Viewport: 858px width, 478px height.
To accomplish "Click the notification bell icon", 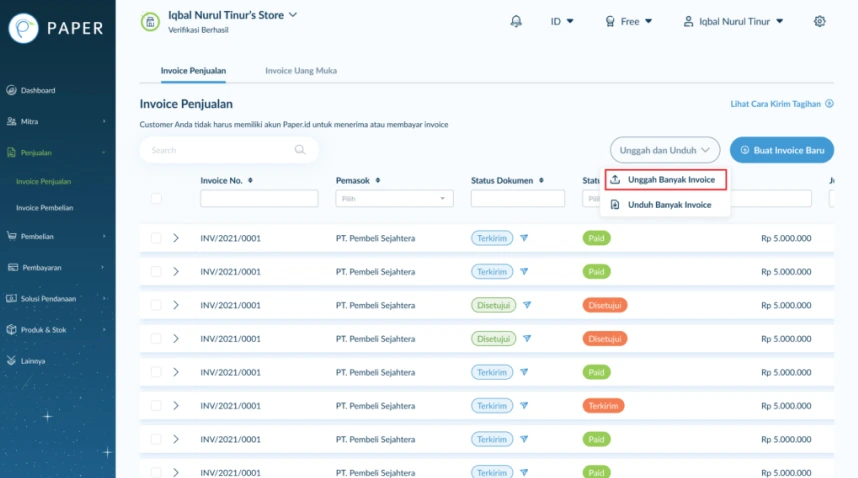I will coord(516,21).
